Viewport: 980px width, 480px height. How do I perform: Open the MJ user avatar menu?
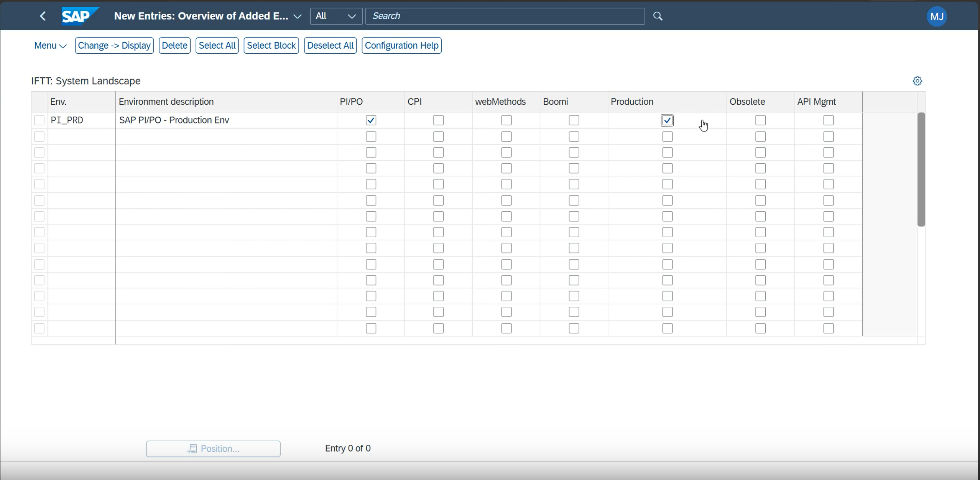point(937,16)
